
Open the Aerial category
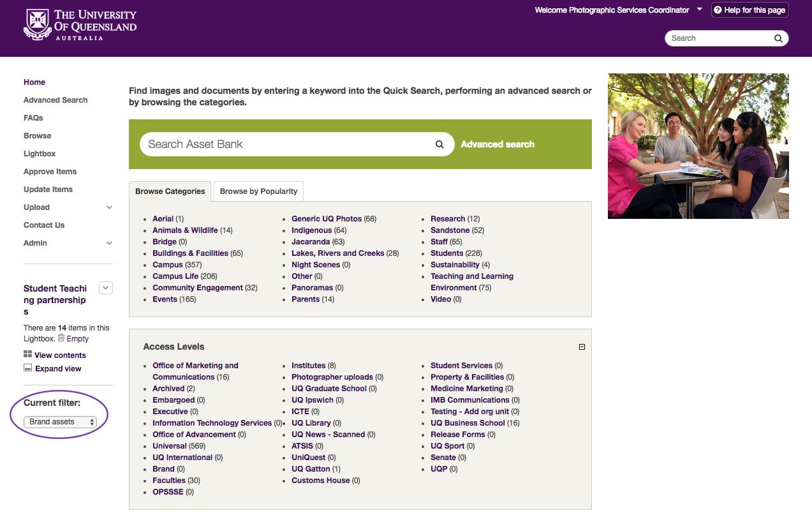click(x=163, y=219)
